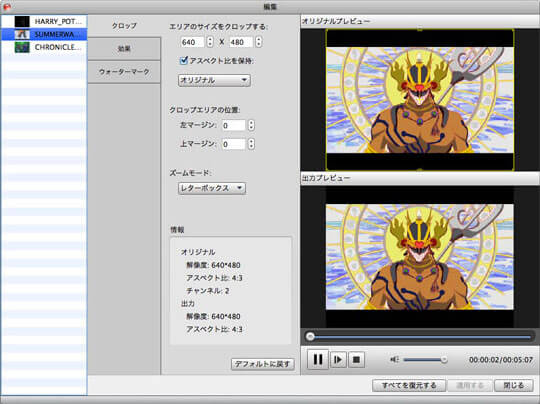Click the 00:00:02/00:05:07 time display
This screenshot has height=404, width=540.
(501, 360)
